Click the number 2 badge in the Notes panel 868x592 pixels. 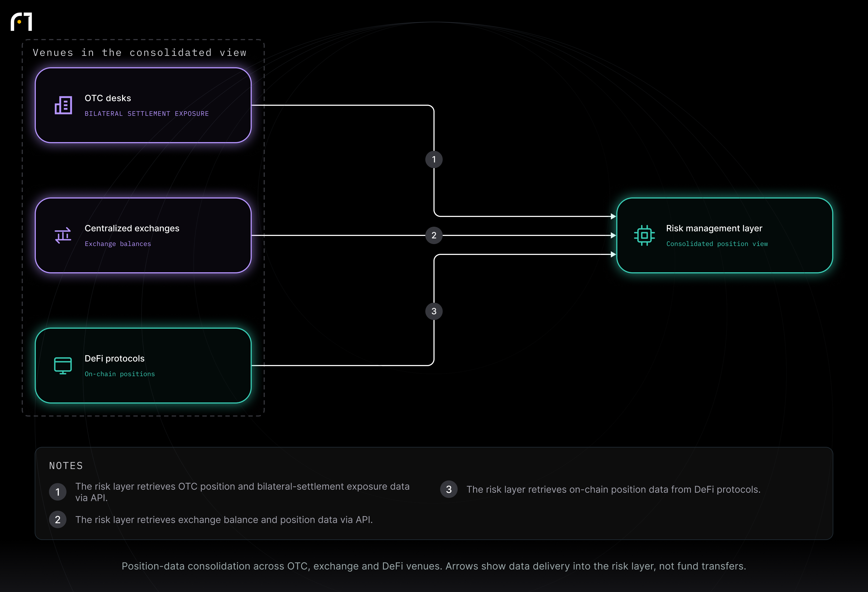[58, 520]
